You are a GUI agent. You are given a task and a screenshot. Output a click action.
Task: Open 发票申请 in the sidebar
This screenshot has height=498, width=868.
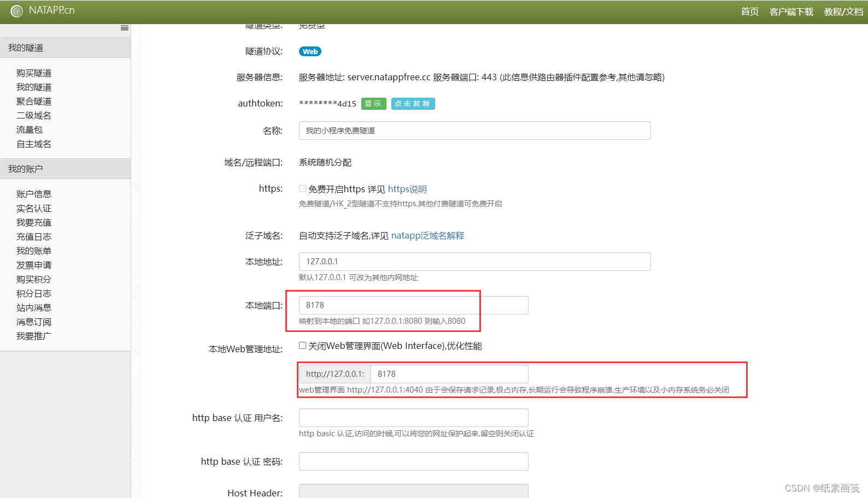pos(34,265)
